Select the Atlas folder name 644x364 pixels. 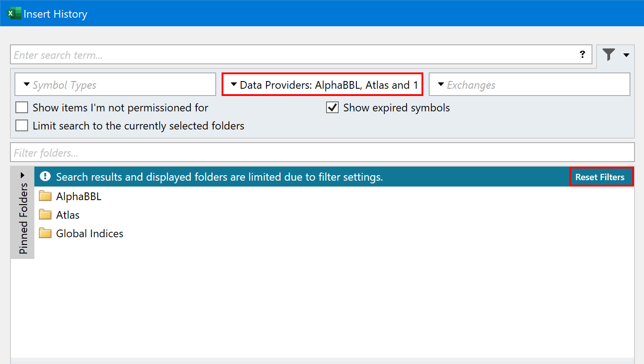click(68, 215)
